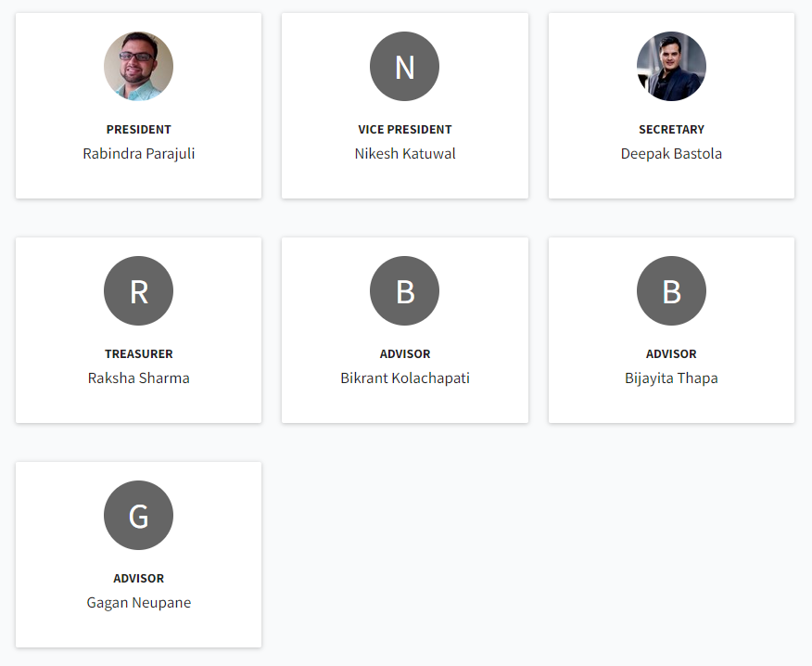Click the PRESIDENT title label
The image size is (812, 666).
point(138,130)
